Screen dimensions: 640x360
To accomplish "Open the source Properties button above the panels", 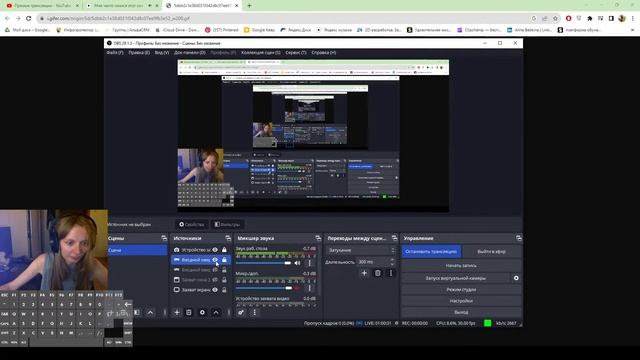I will point(191,224).
